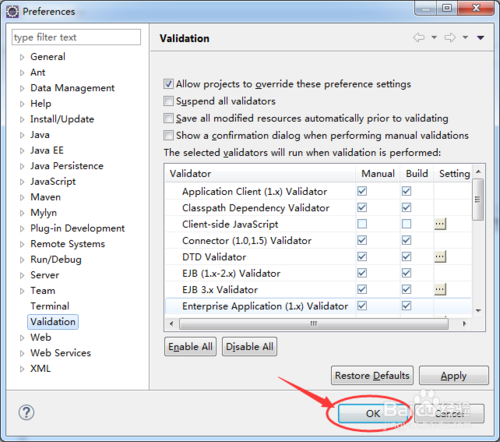
Task: Open forward history dropdown arrow
Action: point(465,37)
